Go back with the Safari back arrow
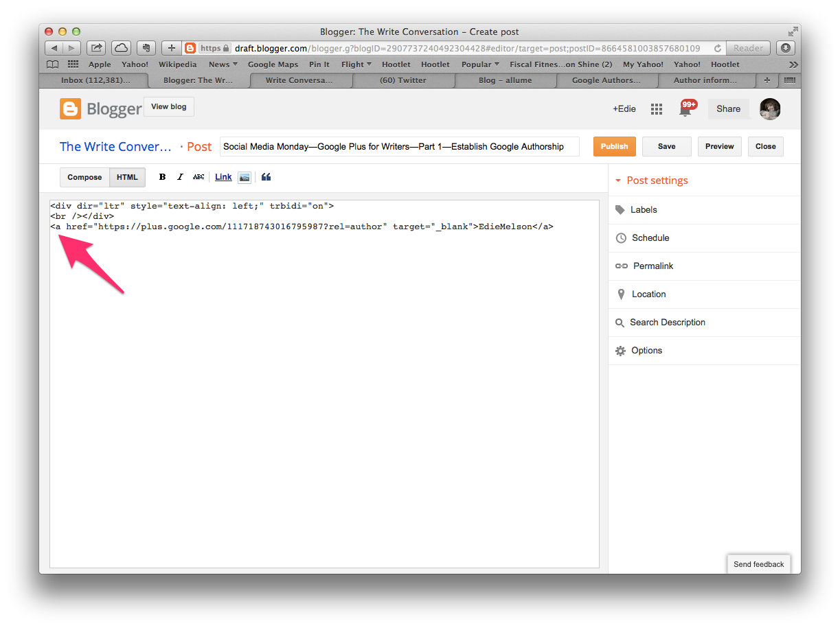This screenshot has height=628, width=840. 54,48
